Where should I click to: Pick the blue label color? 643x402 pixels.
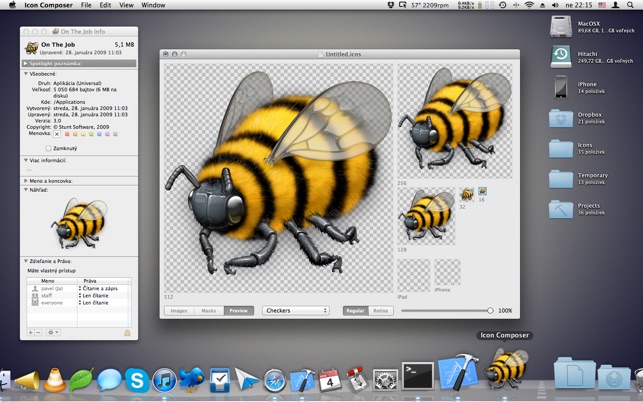99,134
